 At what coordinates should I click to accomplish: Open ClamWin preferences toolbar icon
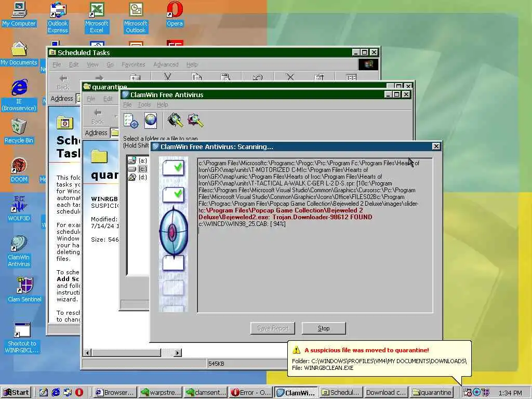(130, 121)
